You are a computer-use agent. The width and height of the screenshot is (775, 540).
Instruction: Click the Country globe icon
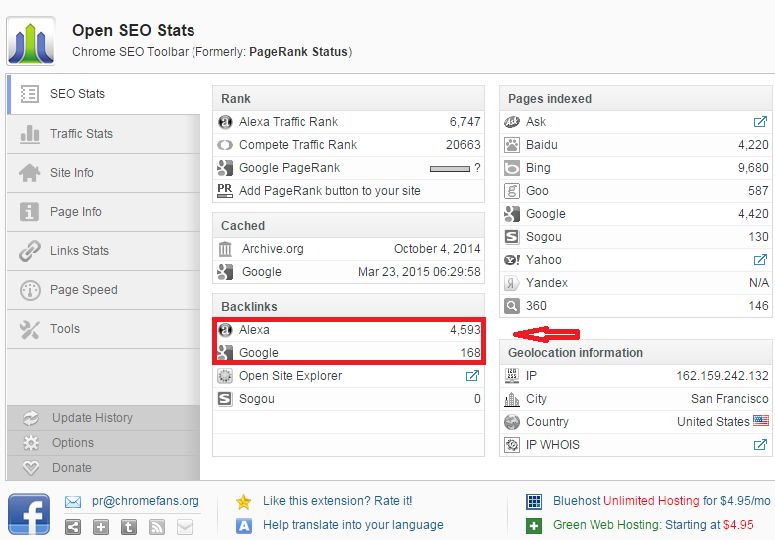[512, 422]
